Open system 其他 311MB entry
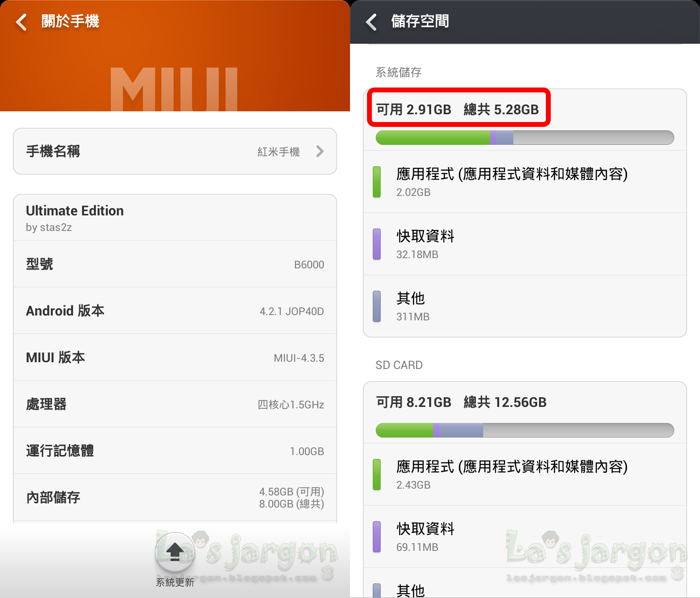Image resolution: width=700 pixels, height=598 pixels. pos(525,306)
